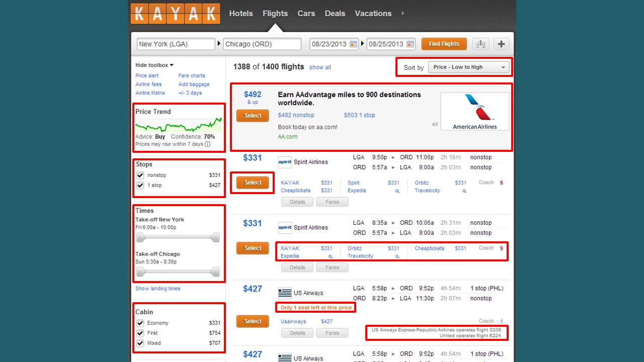Grab right handle of Take-off New York slider
644x362 pixels.
point(215,237)
